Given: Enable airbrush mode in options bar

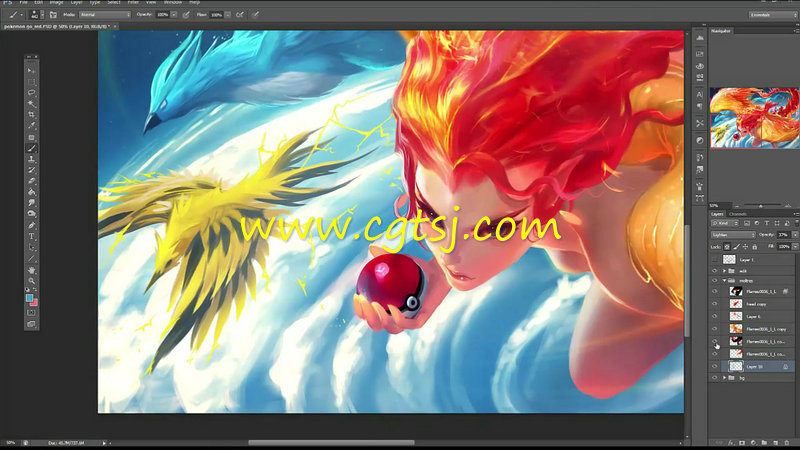Looking at the screenshot, I should 240,15.
